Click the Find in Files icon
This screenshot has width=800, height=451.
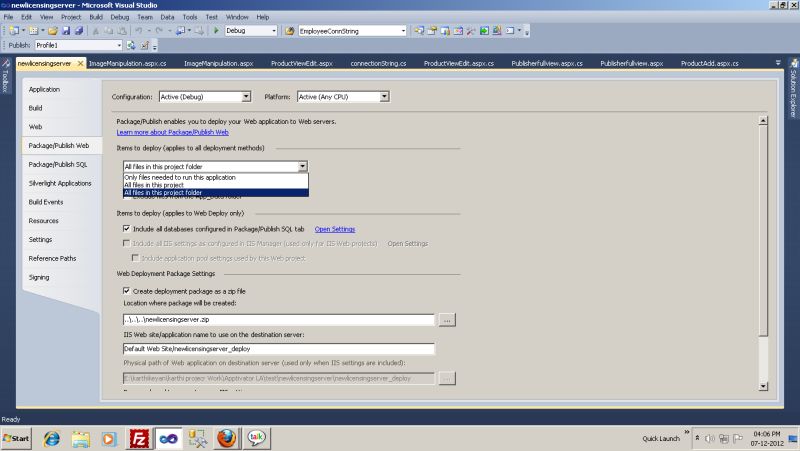point(290,31)
